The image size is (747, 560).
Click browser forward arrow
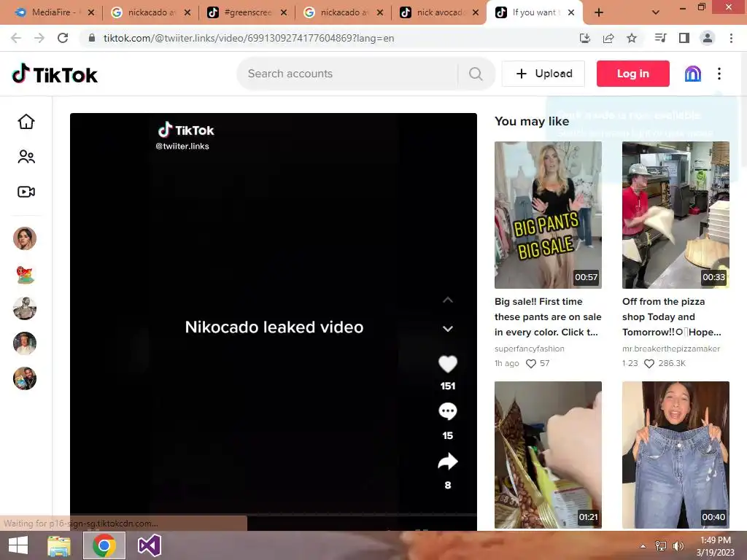(x=39, y=38)
